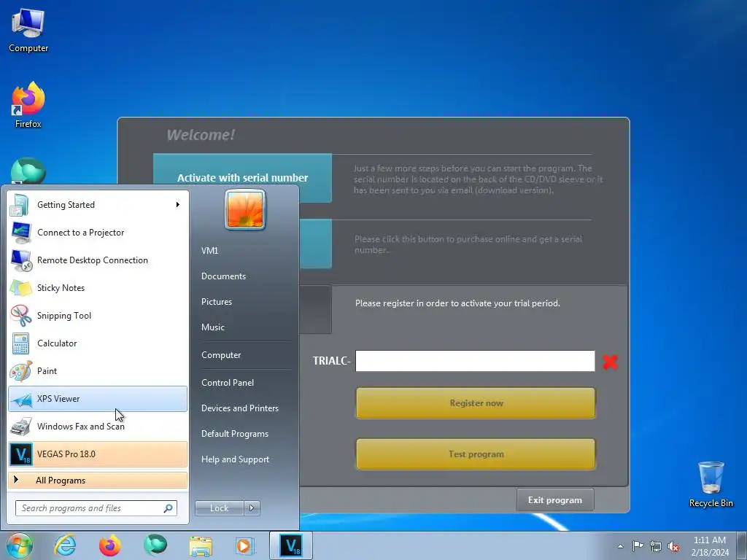Click the XPS Viewer icon

tap(21, 399)
